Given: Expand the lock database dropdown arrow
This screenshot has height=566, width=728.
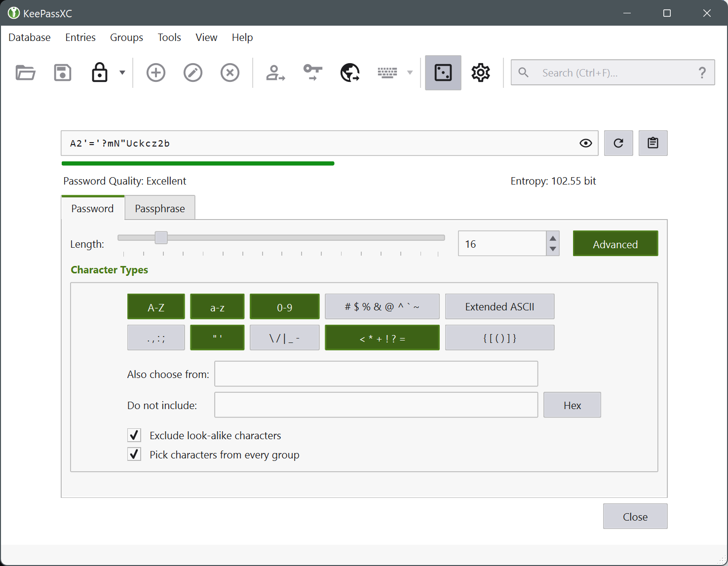Looking at the screenshot, I should coord(122,73).
